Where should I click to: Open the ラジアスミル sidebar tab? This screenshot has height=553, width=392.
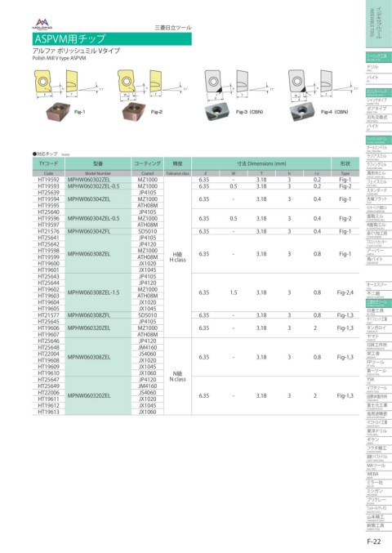[x=379, y=157]
